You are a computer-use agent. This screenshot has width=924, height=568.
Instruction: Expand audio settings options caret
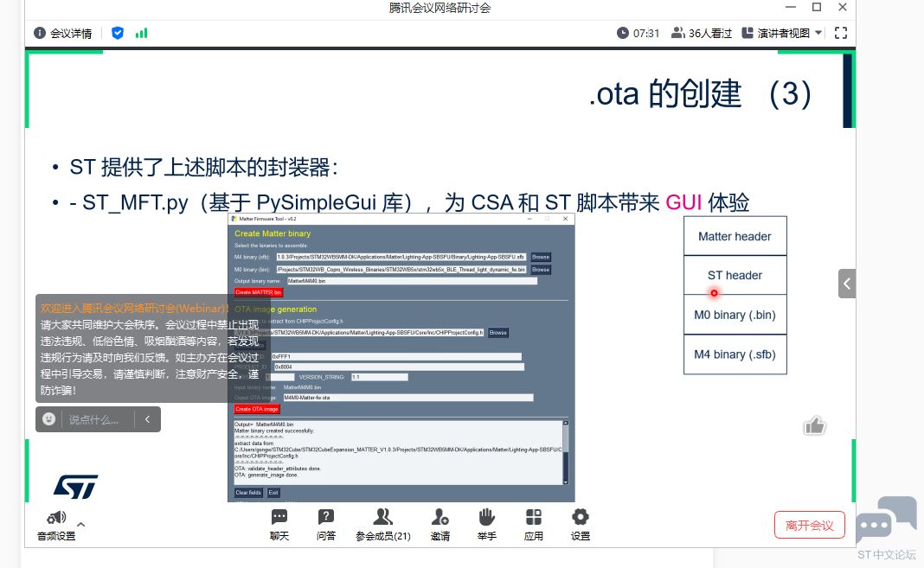[80, 524]
